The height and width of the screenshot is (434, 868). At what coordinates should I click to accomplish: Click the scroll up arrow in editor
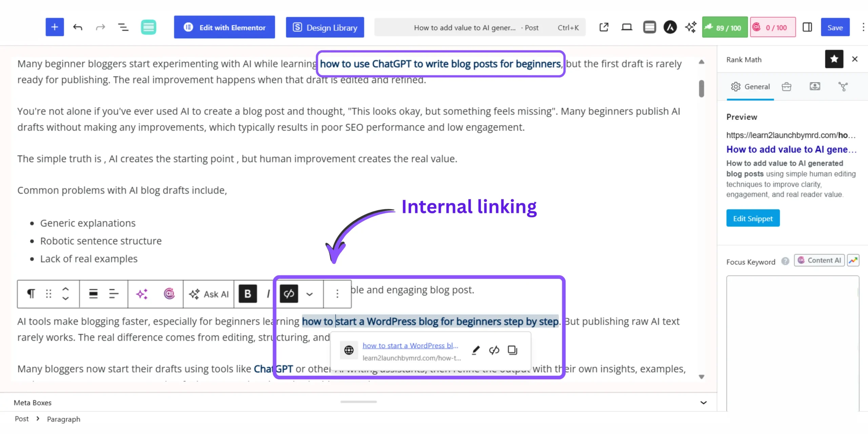coord(702,62)
